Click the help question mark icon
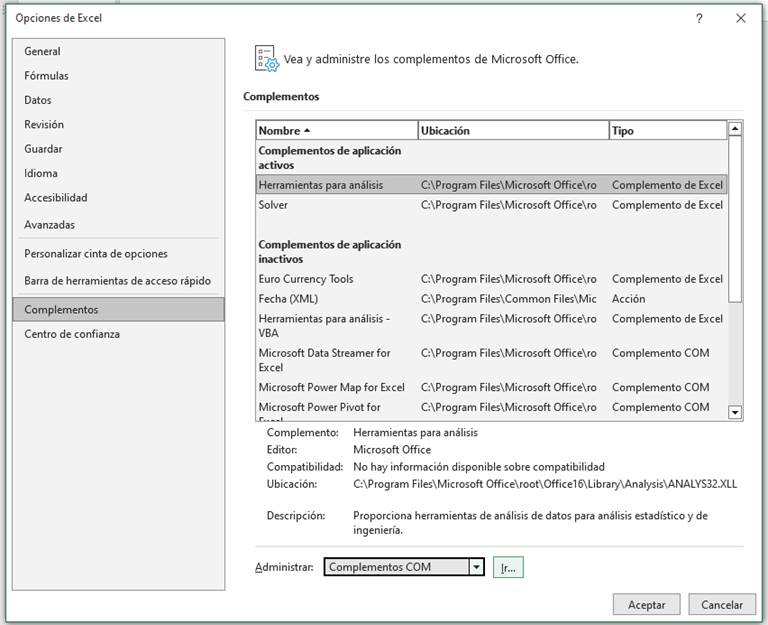This screenshot has height=625, width=768. (x=699, y=19)
